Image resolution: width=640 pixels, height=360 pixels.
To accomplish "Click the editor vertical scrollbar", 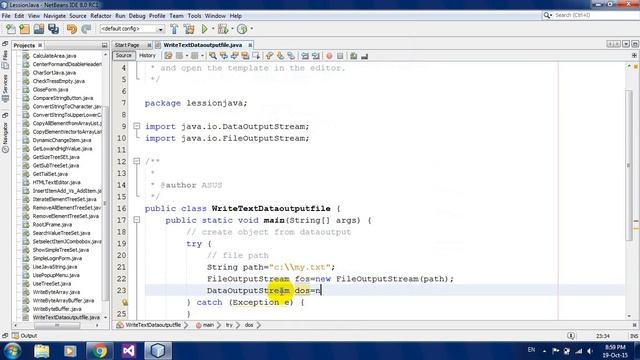I will 629,165.
